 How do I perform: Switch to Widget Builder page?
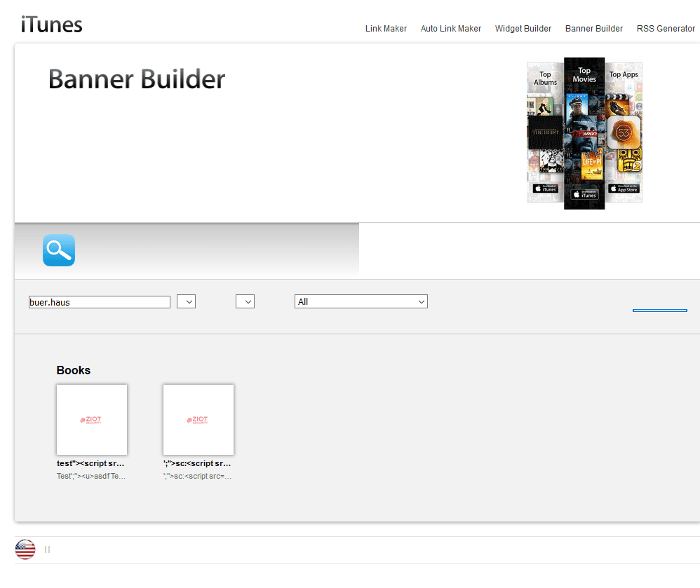523,29
